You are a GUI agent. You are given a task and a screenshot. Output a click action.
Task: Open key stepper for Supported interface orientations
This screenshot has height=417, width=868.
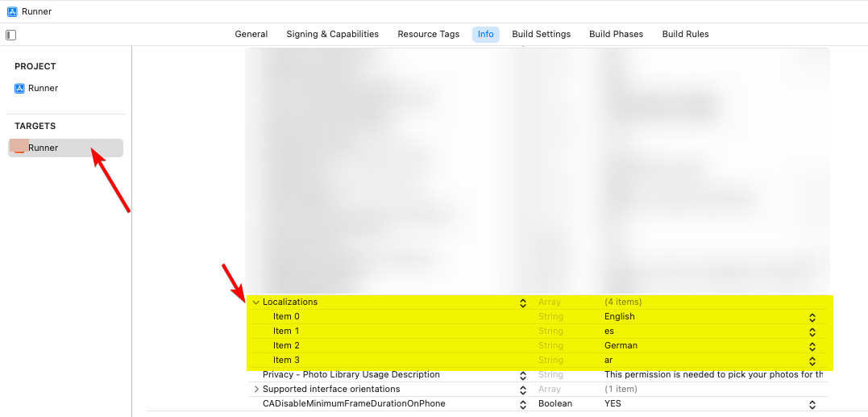pyautogui.click(x=522, y=390)
